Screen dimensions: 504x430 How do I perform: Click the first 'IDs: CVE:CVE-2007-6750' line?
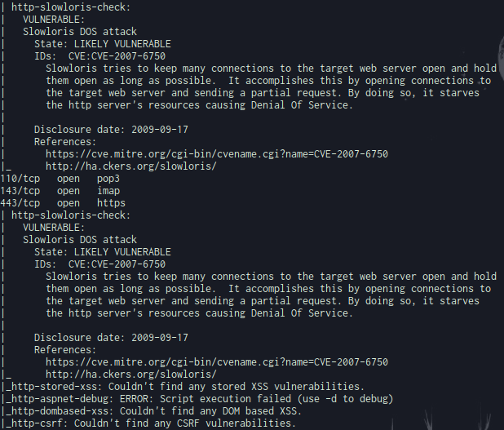tap(99, 56)
